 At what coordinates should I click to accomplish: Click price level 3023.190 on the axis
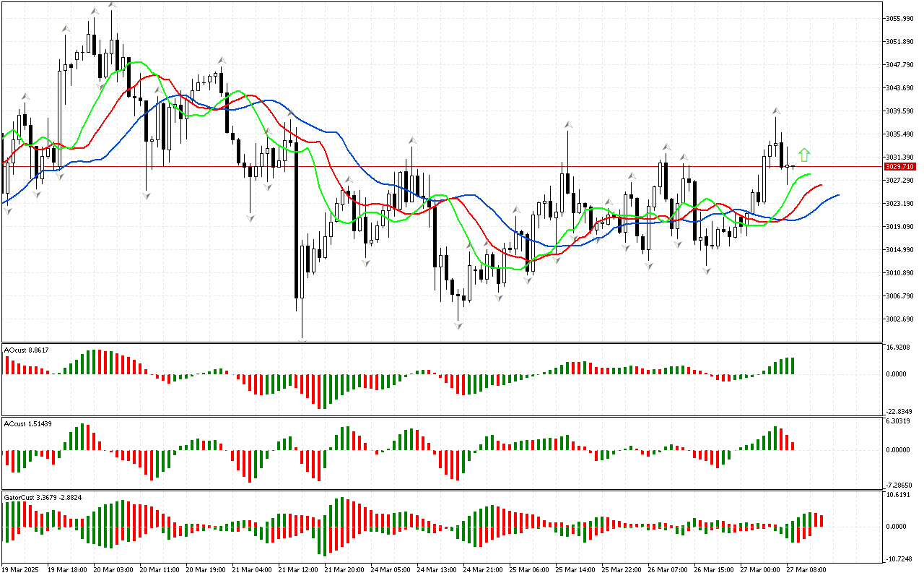pos(900,203)
